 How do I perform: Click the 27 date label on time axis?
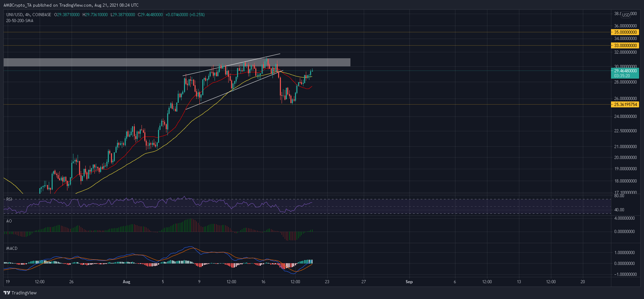tap(363, 282)
